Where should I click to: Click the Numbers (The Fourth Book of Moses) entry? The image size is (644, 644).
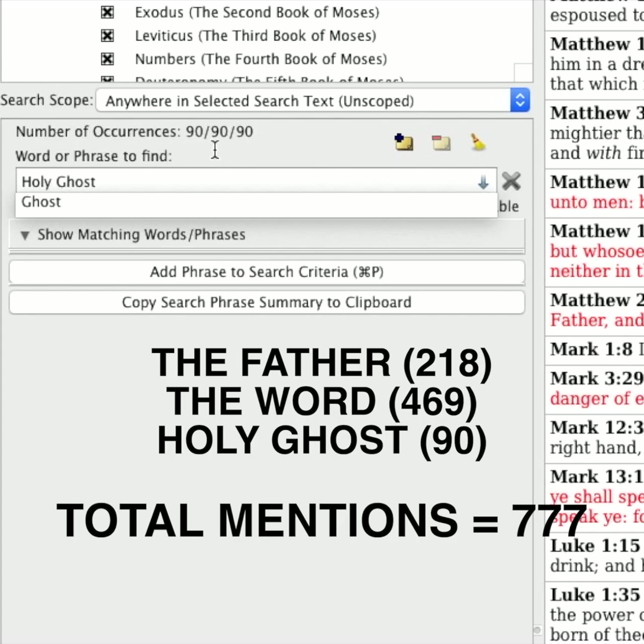(261, 59)
